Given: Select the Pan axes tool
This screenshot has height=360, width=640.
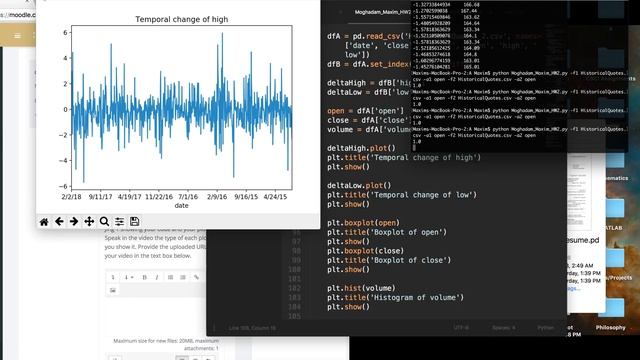Looking at the screenshot, I should tap(89, 222).
